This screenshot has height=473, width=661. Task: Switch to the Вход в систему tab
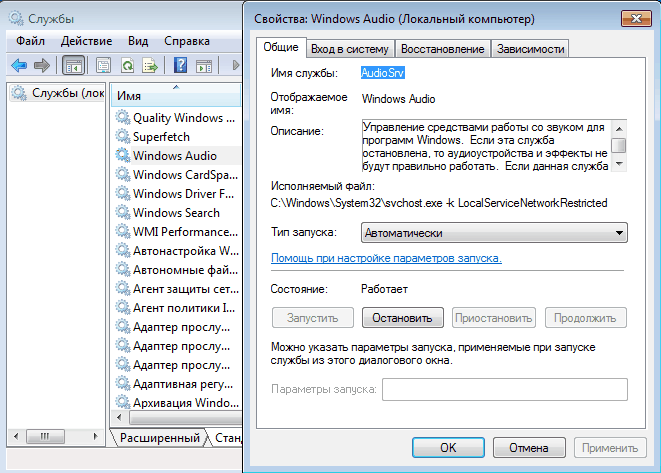(x=350, y=49)
